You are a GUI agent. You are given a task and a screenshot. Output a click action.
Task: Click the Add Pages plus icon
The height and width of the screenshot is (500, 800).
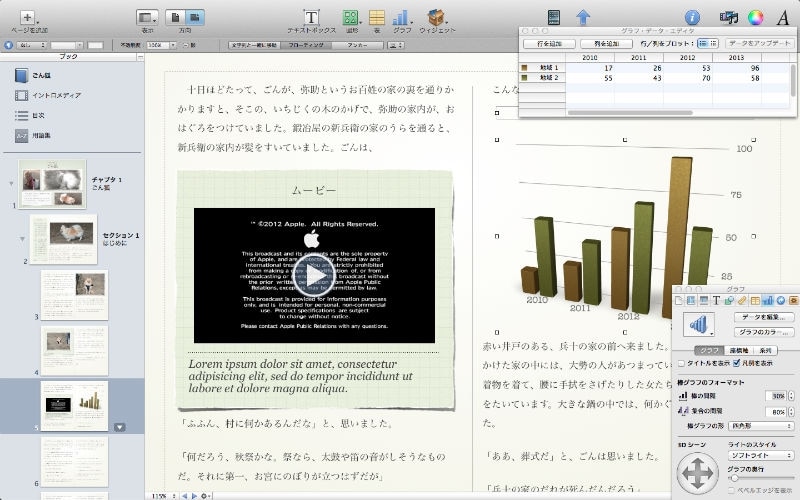tap(28, 17)
